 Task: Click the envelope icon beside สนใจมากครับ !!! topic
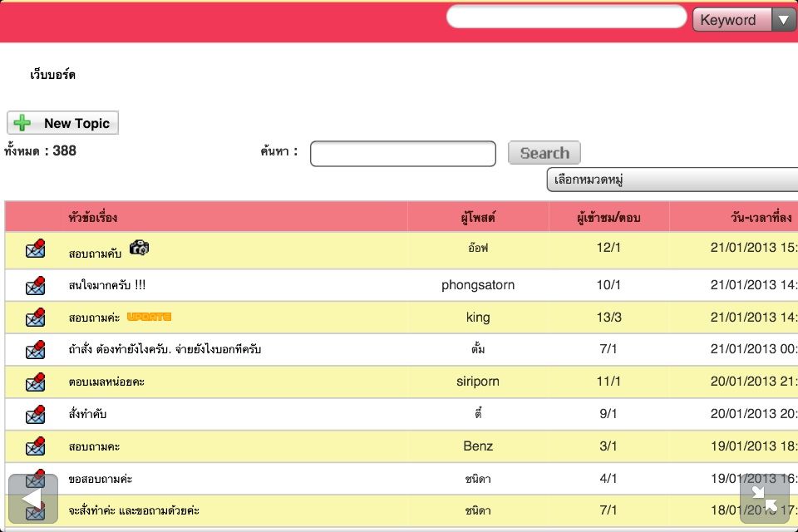point(35,285)
